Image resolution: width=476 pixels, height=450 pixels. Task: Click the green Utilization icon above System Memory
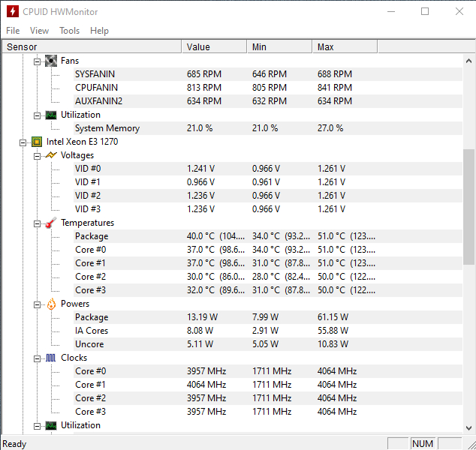(x=51, y=115)
